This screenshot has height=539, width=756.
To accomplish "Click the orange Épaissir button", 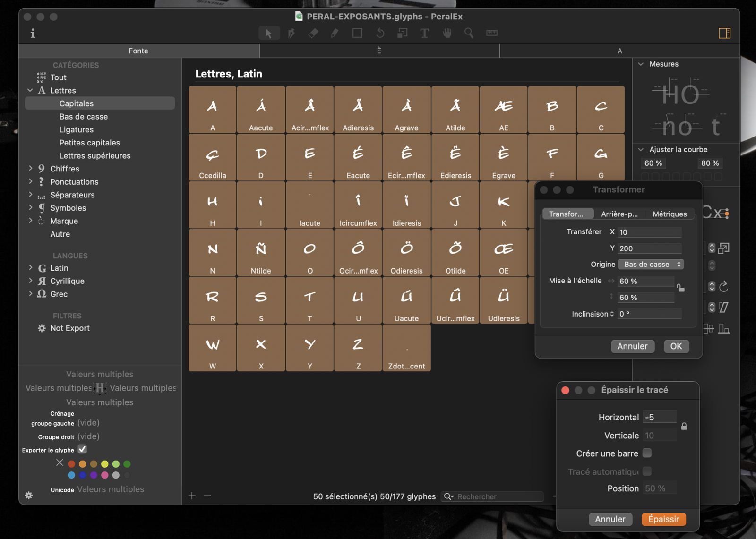I will (x=663, y=519).
